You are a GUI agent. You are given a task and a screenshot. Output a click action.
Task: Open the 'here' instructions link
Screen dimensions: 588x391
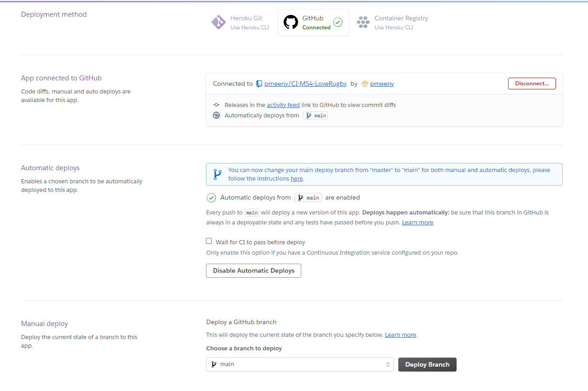[297, 178]
